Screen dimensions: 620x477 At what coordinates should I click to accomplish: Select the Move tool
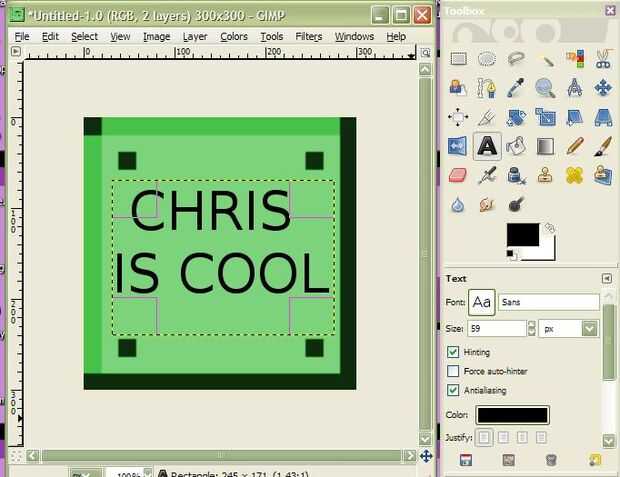[x=603, y=88]
